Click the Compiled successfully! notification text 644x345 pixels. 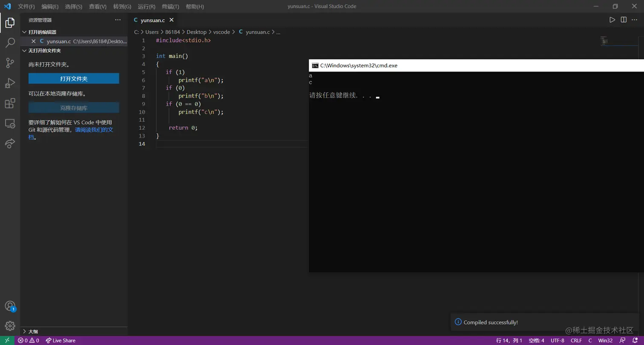point(491,322)
